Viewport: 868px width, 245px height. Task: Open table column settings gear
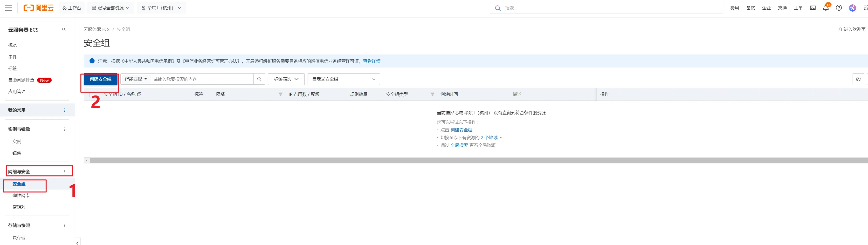858,79
